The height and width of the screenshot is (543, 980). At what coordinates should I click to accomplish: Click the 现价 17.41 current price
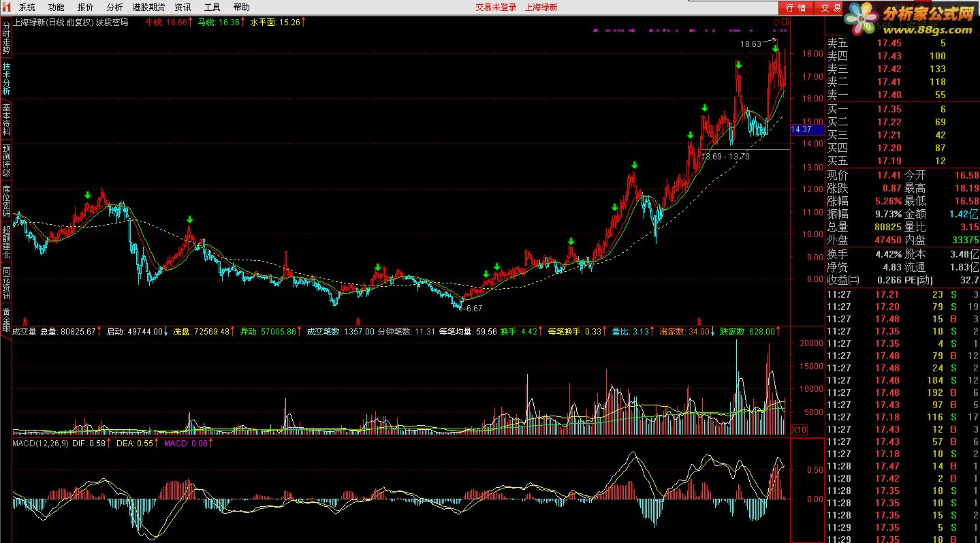tap(889, 175)
